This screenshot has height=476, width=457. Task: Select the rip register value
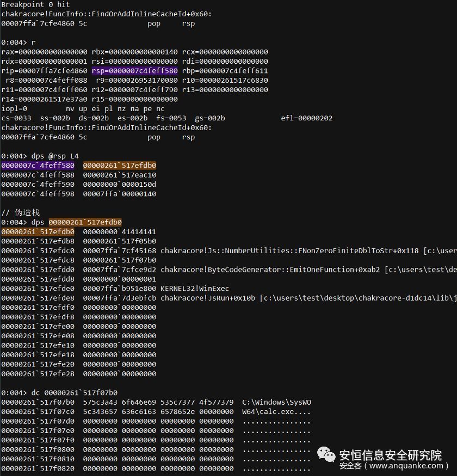[x=44, y=71]
